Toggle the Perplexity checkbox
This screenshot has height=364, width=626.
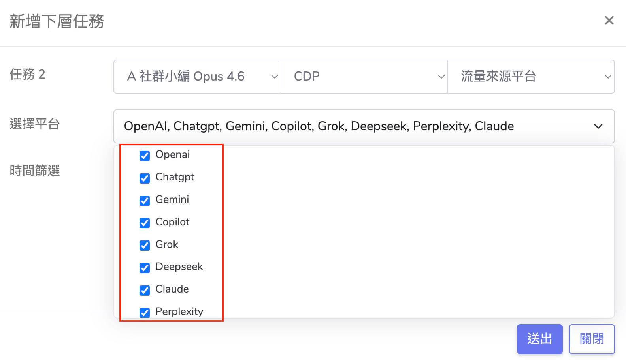pos(145,313)
